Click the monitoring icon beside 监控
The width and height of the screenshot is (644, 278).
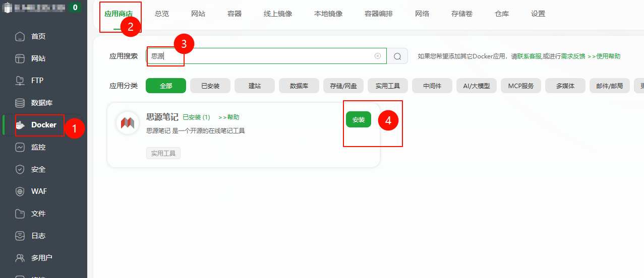click(20, 147)
